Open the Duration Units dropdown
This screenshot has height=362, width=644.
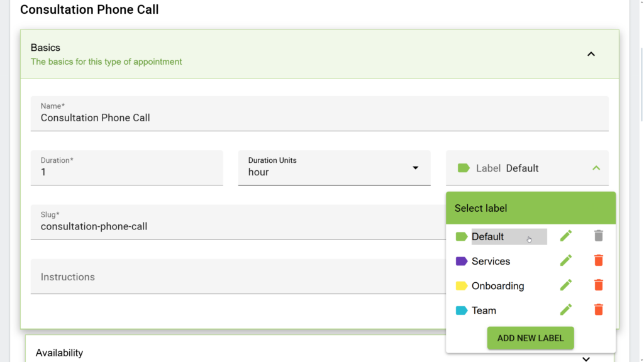point(415,168)
